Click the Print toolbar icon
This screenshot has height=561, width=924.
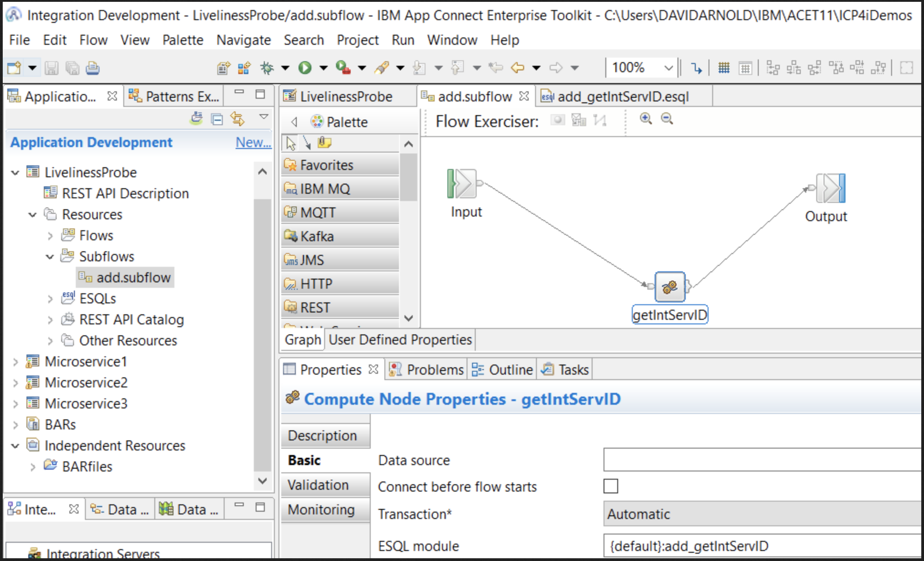pos(93,68)
